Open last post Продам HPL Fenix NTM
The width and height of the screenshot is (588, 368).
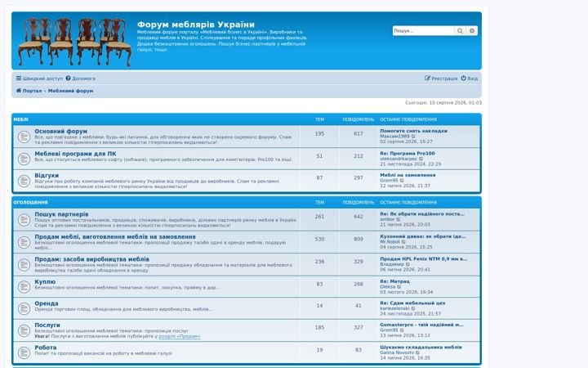tap(423, 259)
